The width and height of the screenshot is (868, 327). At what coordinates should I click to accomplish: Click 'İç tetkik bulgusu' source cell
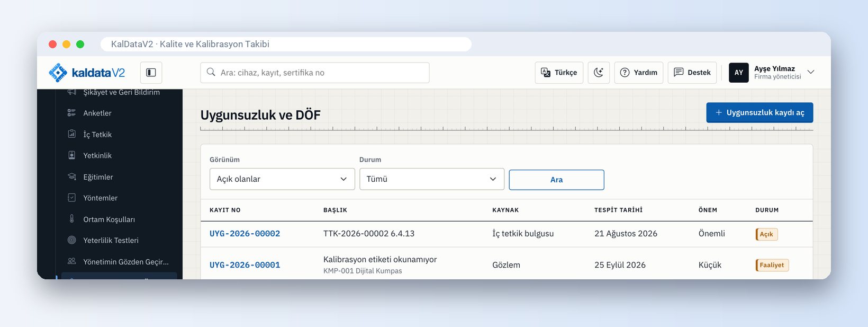pyautogui.click(x=523, y=234)
